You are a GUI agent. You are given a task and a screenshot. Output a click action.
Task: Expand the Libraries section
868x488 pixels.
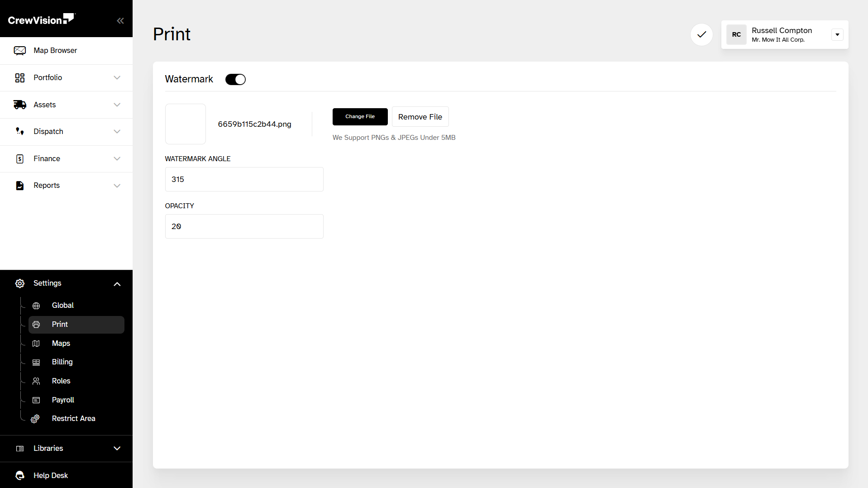(x=66, y=449)
